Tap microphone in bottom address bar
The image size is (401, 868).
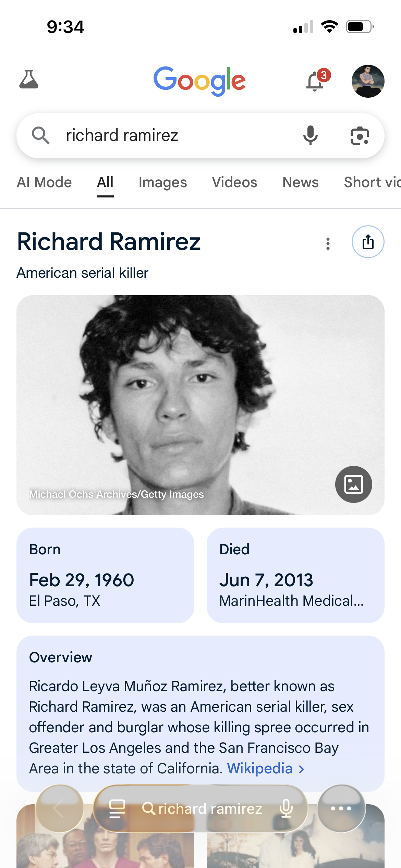pyautogui.click(x=286, y=808)
